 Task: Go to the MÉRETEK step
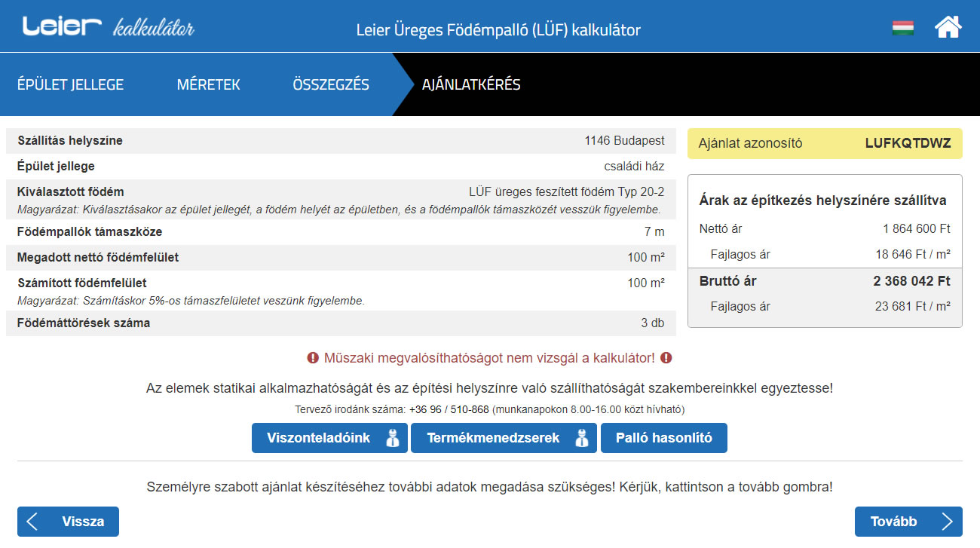209,84
